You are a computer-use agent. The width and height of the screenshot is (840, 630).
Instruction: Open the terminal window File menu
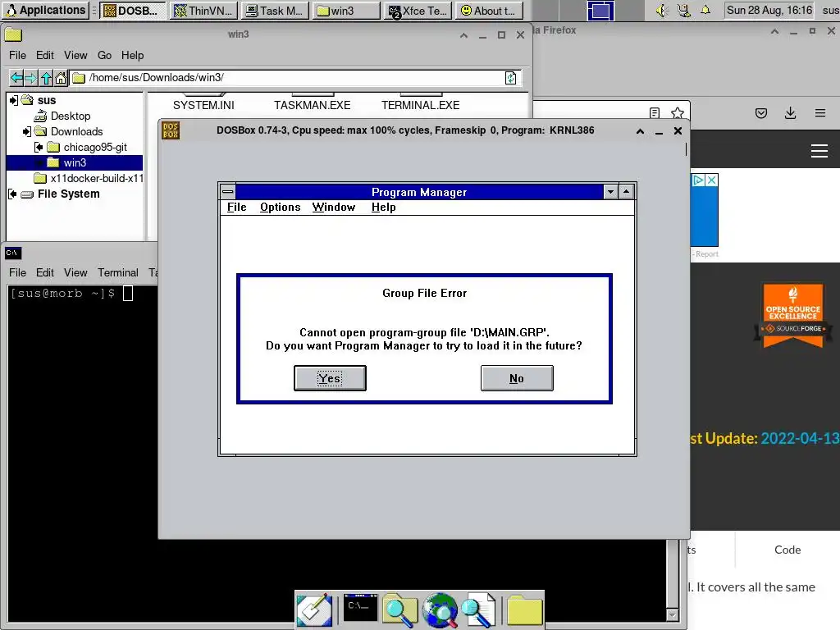click(17, 272)
